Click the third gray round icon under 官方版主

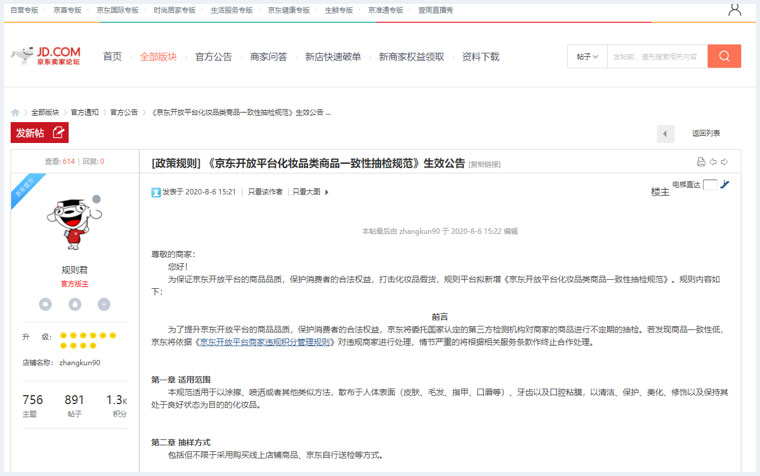pos(104,304)
